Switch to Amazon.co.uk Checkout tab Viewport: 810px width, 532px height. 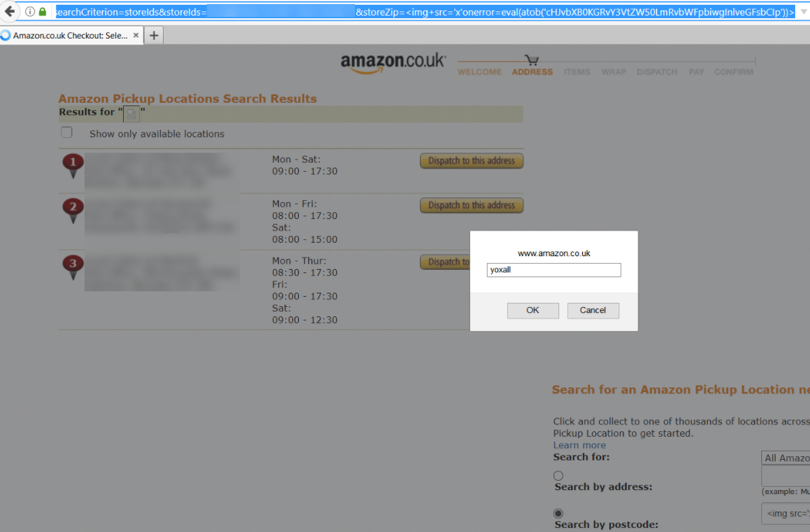click(70, 35)
